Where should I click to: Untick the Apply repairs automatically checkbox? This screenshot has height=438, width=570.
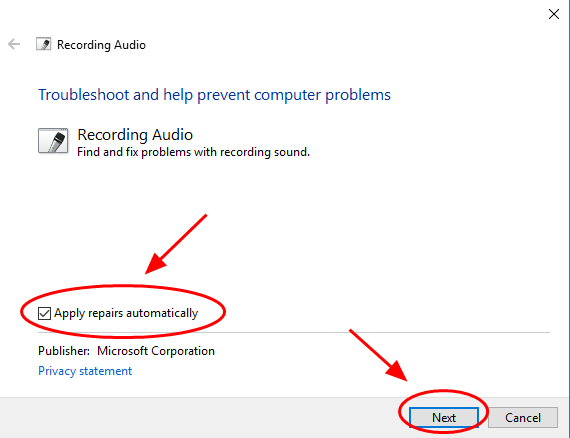coord(44,313)
